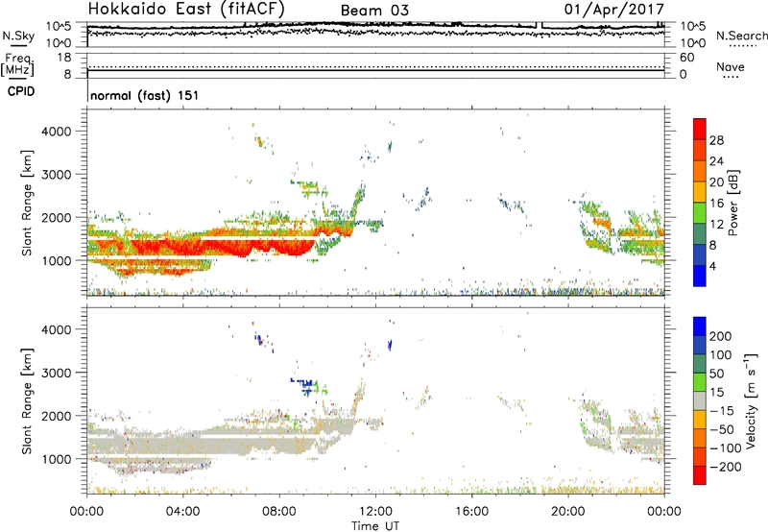Image resolution: width=768 pixels, height=532 pixels.
Task: Click the left '10^5' noise axis tick
Action: pyautogui.click(x=59, y=26)
